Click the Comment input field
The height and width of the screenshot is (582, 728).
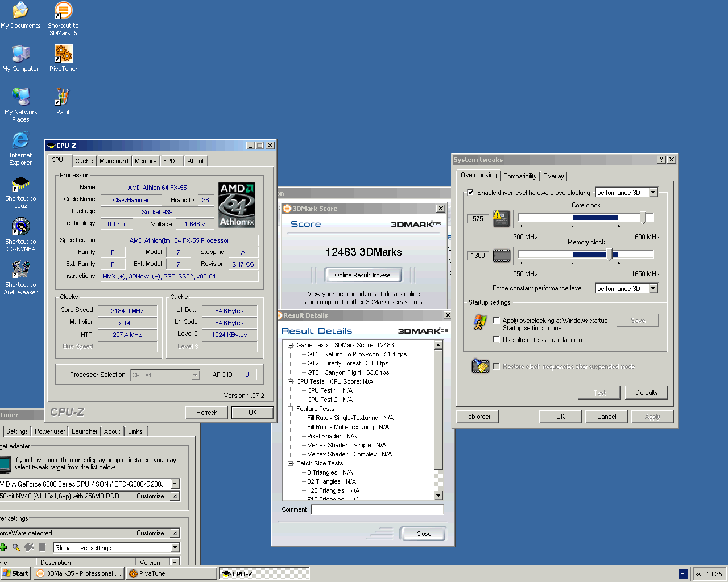tap(377, 510)
